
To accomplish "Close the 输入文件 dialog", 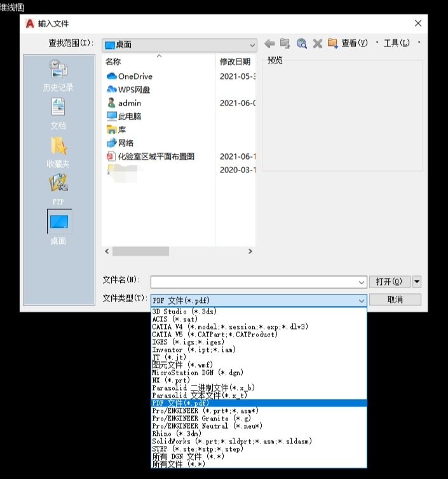I will (x=418, y=23).
